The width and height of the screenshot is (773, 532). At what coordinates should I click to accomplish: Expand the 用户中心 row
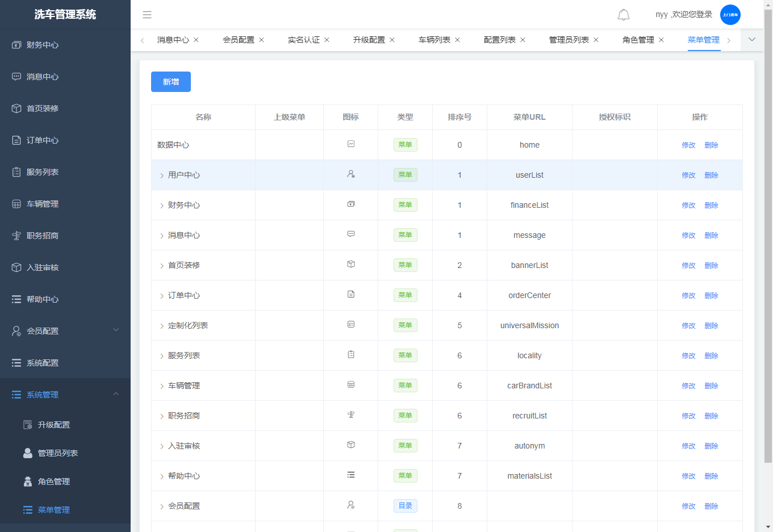pyautogui.click(x=162, y=175)
